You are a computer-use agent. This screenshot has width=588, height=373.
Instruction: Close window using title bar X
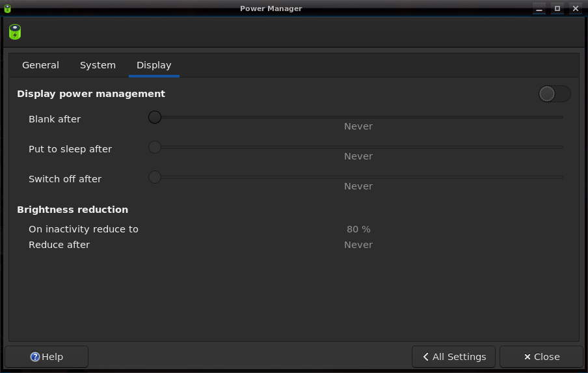pos(575,8)
